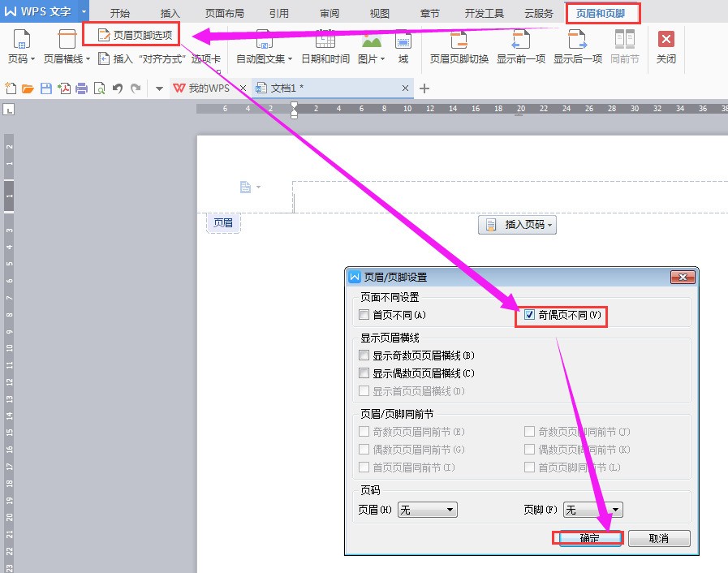Image resolution: width=728 pixels, height=573 pixels.
Task: Click the red 关闭 close header icon
Action: point(666,39)
